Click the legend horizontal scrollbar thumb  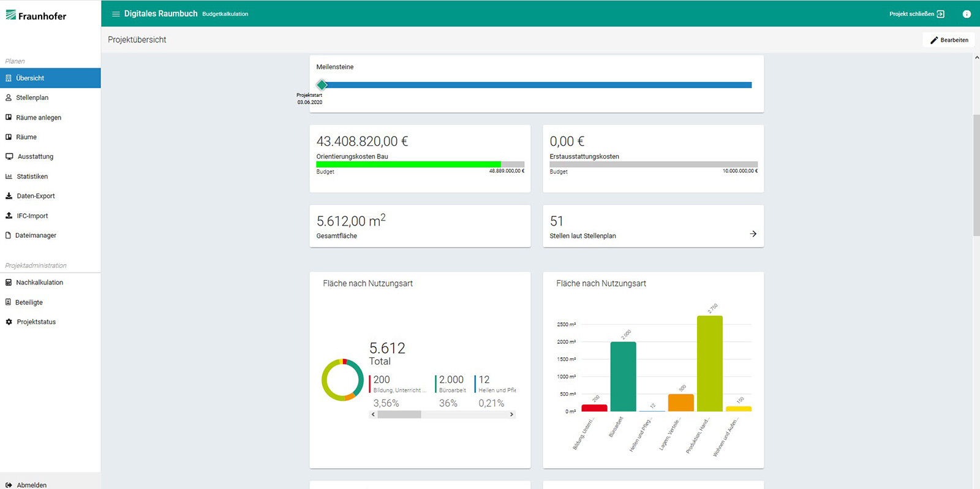click(x=399, y=415)
